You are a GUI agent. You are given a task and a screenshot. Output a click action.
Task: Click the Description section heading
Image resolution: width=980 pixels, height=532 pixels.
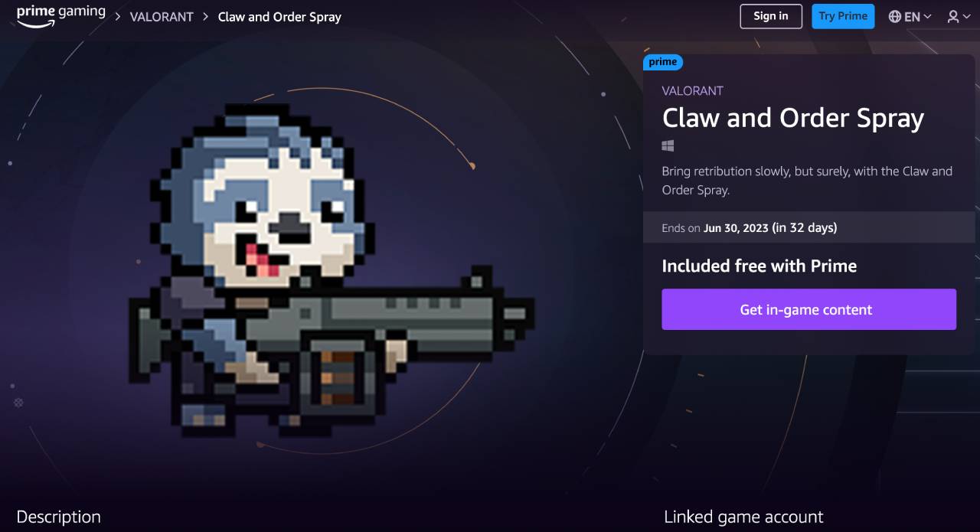click(x=59, y=517)
